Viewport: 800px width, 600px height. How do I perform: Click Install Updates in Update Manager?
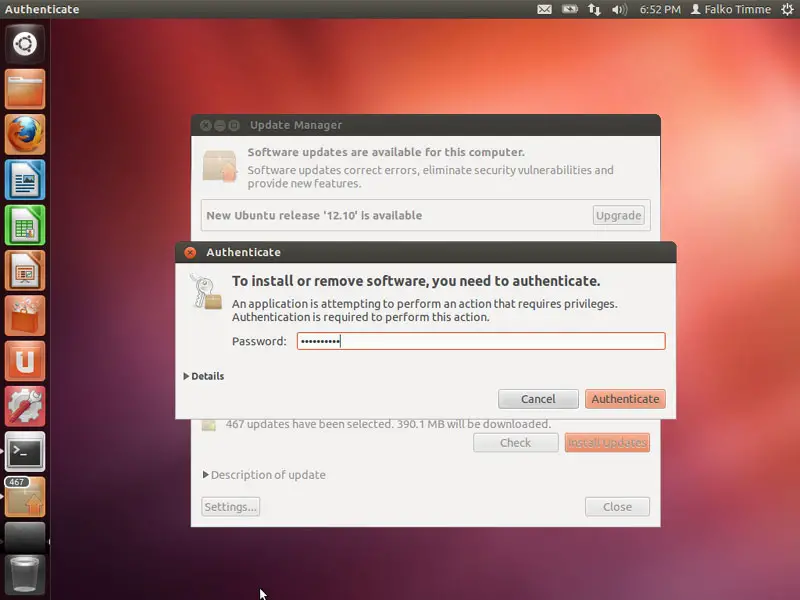(x=607, y=443)
